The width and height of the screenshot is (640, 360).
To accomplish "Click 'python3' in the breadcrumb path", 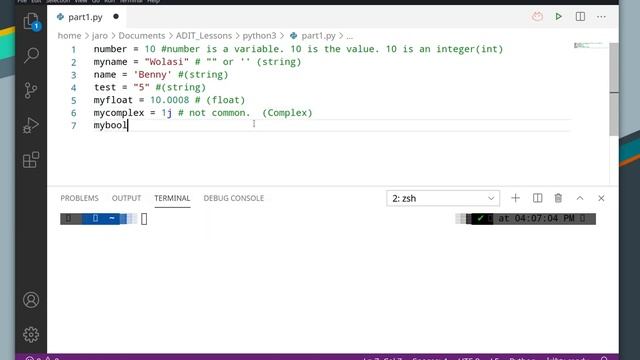I will [x=260, y=36].
